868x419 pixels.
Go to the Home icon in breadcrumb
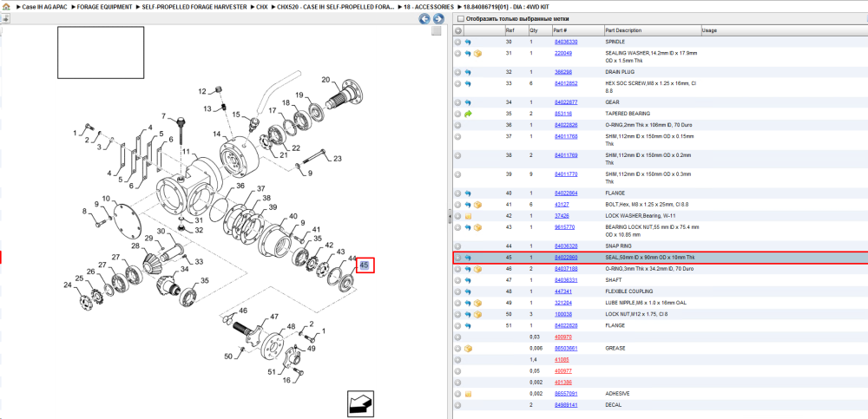pos(5,8)
